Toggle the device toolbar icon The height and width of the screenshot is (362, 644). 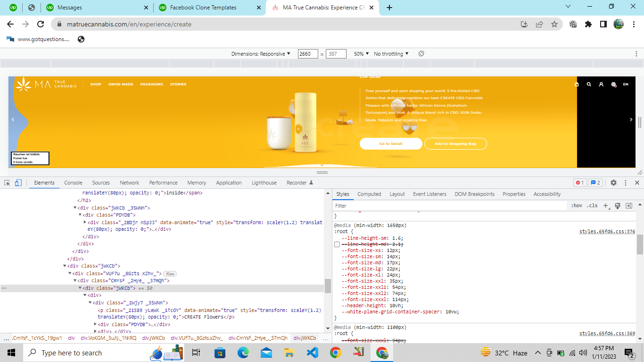pyautogui.click(x=18, y=183)
